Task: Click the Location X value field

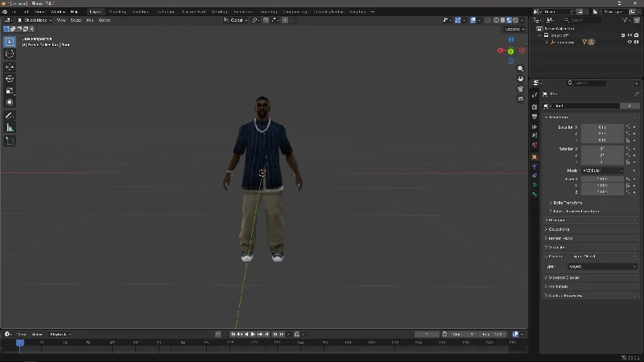Action: click(x=602, y=127)
